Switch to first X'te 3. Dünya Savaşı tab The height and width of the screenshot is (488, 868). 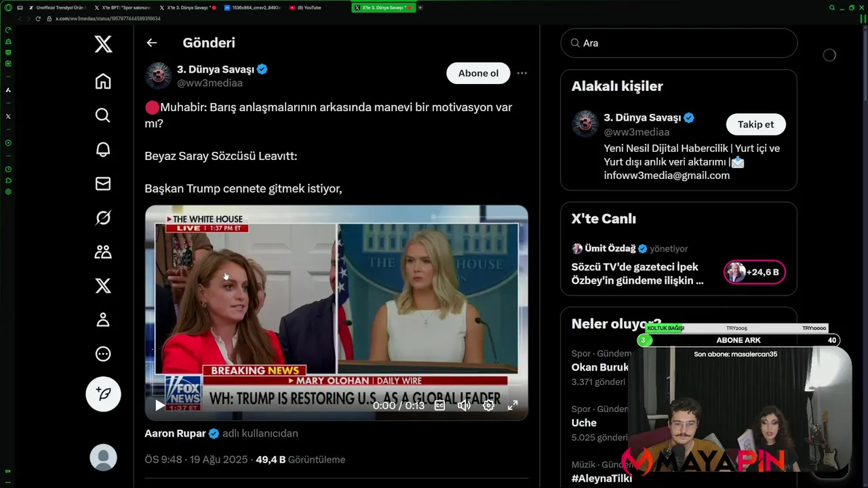click(187, 7)
